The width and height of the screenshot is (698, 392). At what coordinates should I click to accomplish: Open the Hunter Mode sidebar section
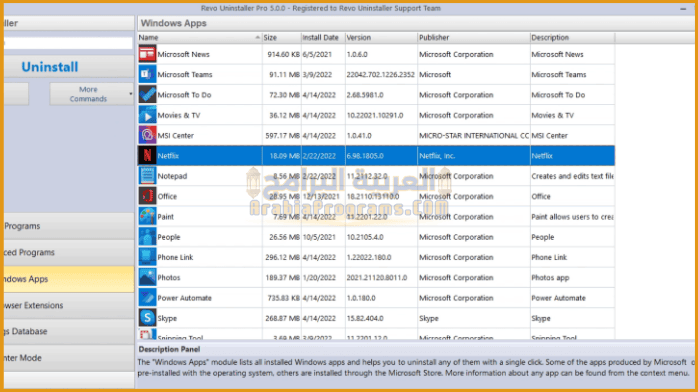(68, 358)
